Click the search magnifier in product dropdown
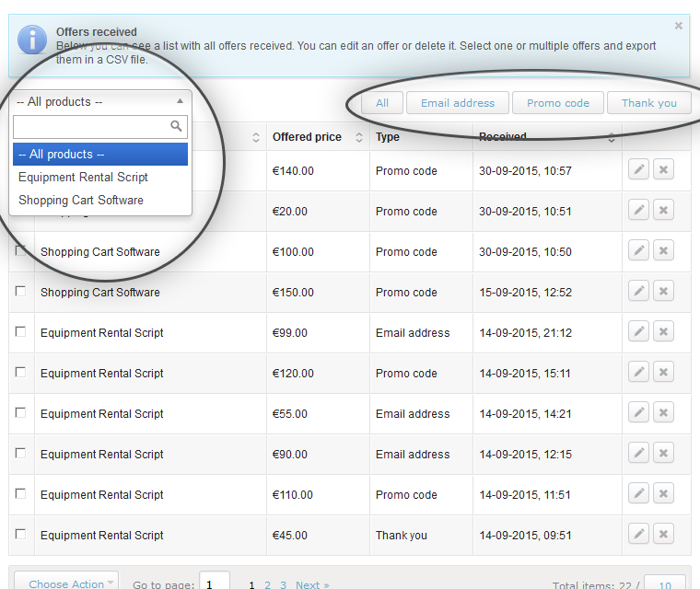Screen dimensions: 700x589 176,126
